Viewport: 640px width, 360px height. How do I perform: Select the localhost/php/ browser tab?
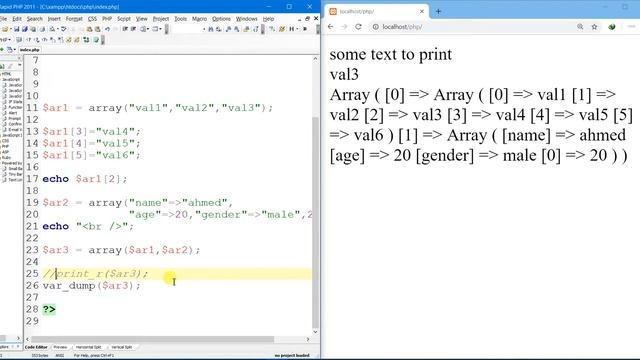pos(376,11)
